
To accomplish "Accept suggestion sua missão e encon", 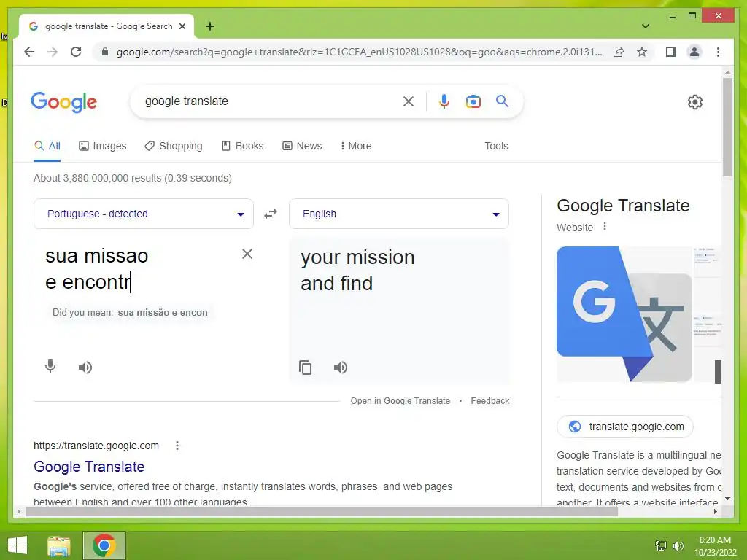I will click(x=163, y=313).
